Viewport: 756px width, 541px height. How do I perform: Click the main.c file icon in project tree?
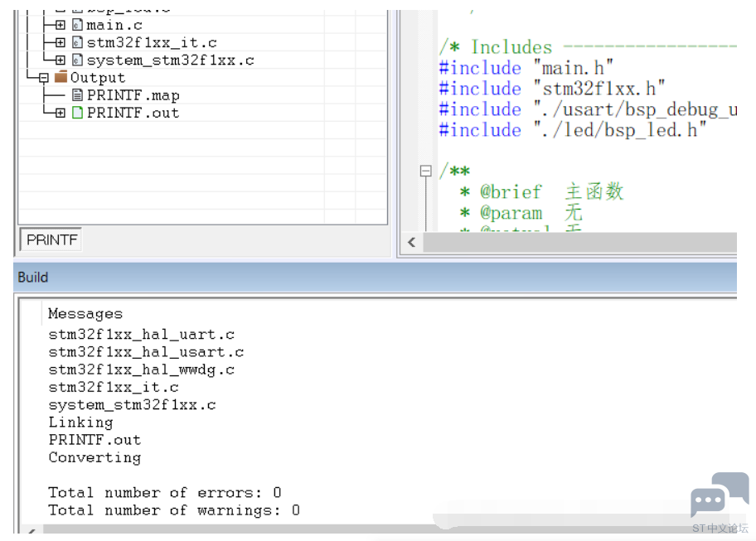click(78, 24)
